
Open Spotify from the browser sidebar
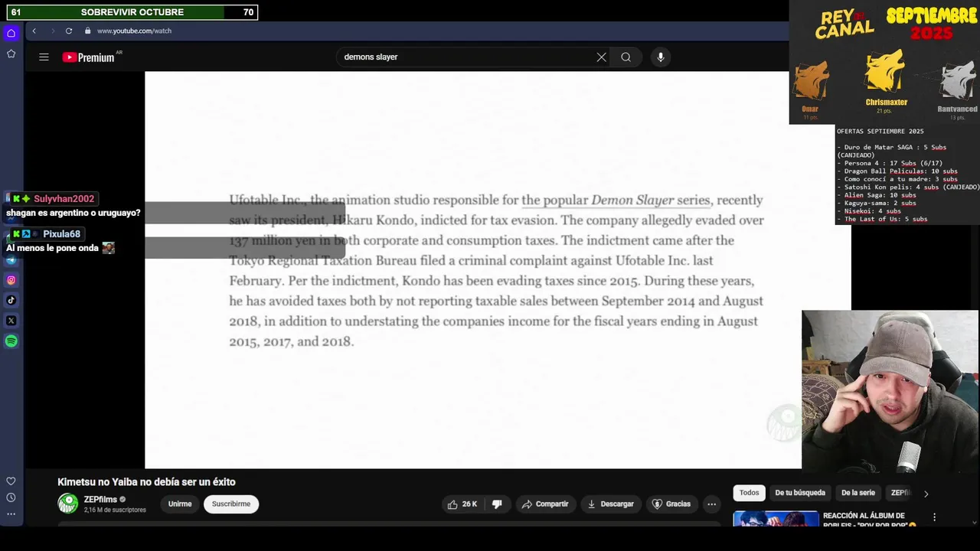[11, 341]
